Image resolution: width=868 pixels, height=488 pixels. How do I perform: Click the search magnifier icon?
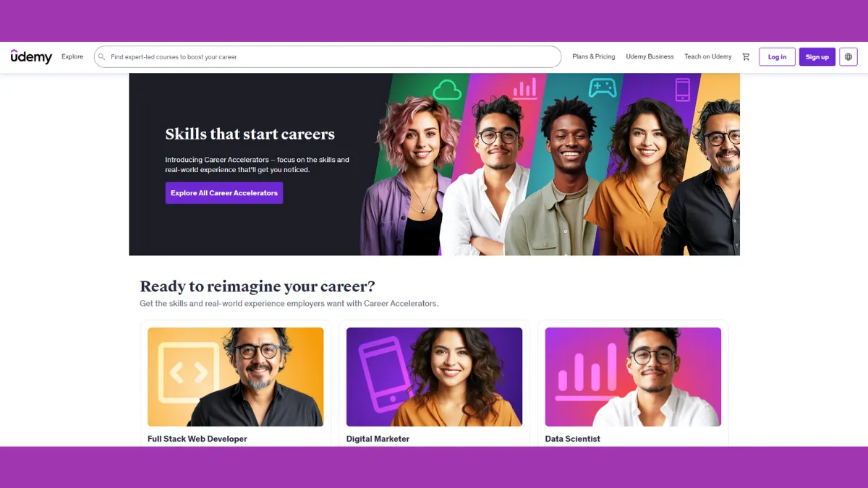102,57
